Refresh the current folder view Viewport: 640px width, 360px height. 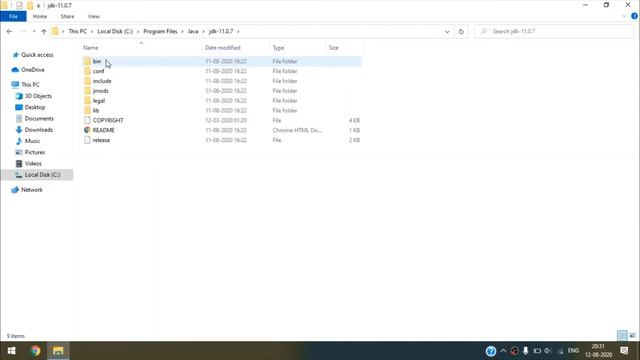(x=461, y=31)
